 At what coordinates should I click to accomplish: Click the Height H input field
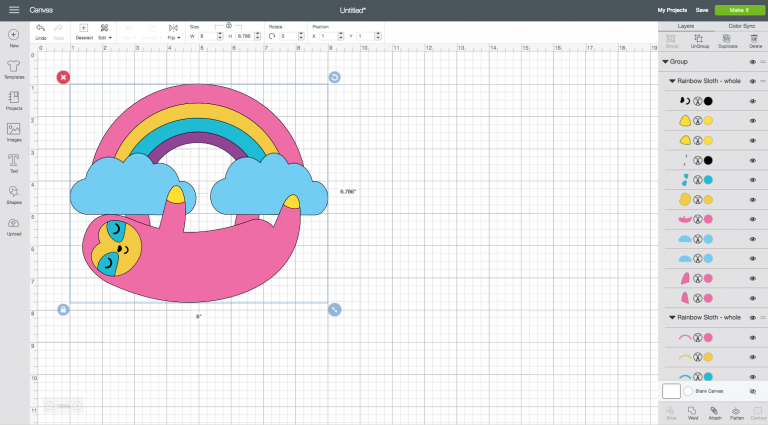tap(245, 36)
